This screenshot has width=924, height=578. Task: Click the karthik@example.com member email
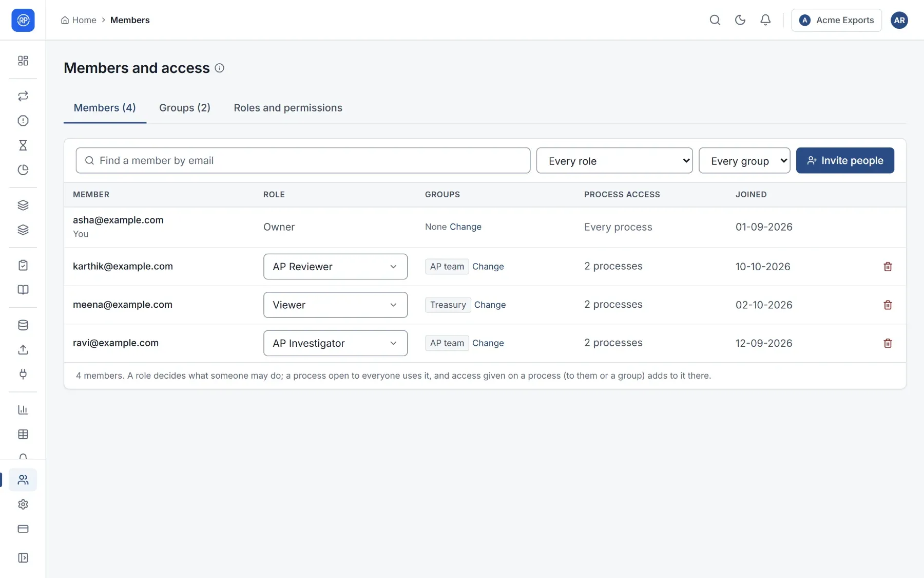123,267
